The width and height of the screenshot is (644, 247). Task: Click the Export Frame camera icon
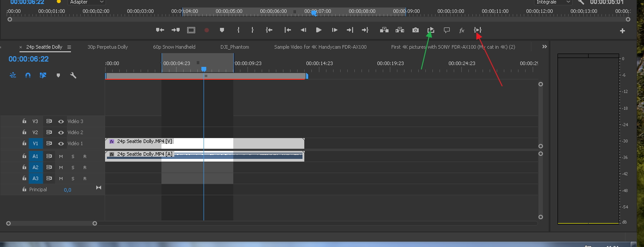tap(415, 30)
